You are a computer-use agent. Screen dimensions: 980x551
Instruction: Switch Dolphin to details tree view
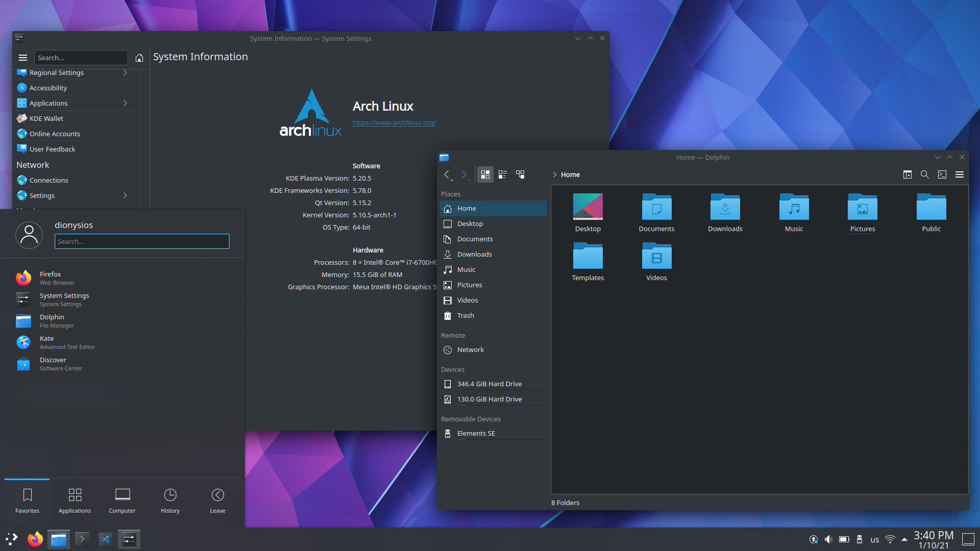pyautogui.click(x=520, y=174)
